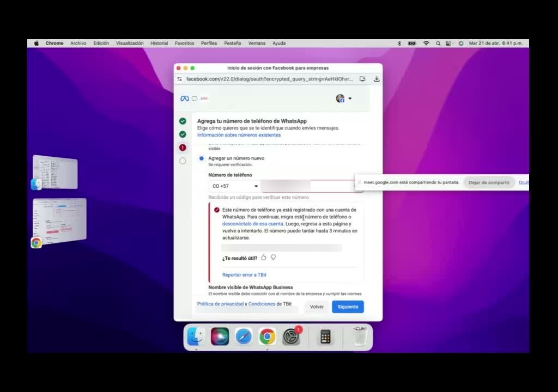Open the Wi-Fi menu bar icon
558x392 pixels.
tap(426, 43)
